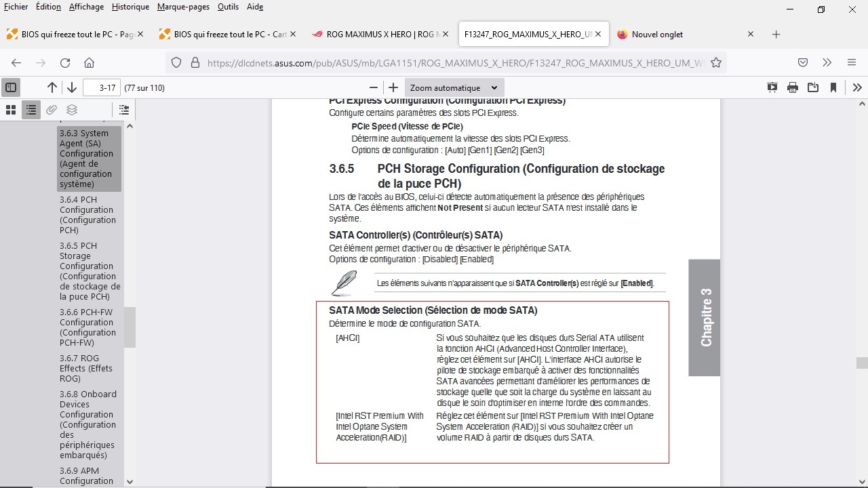Go to the next PDF page
868x488 pixels.
click(72, 87)
